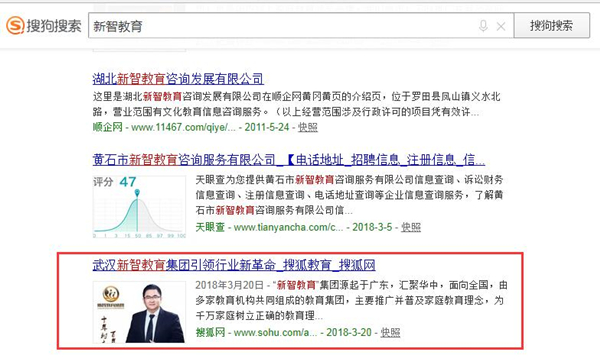Image resolution: width=600 pixels, height=361 pixels.
Task: Open the 天眼查 source link
Action: pyautogui.click(x=210, y=227)
